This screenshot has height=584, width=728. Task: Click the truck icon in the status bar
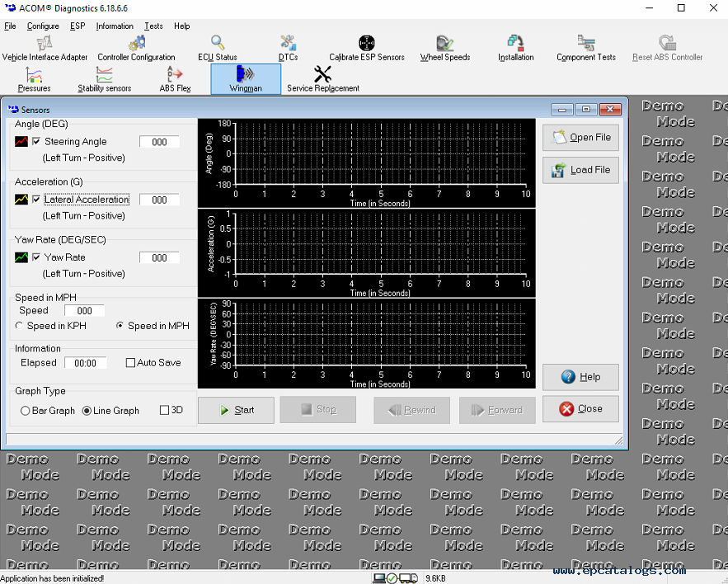pos(409,578)
